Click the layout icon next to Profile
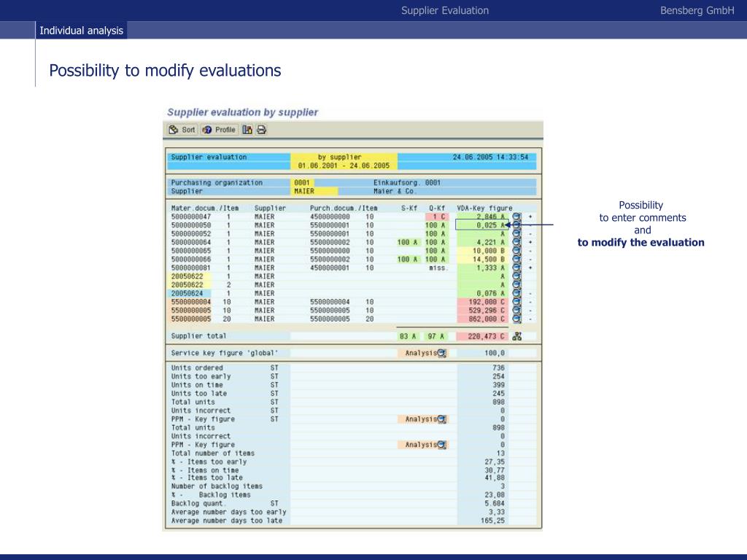Image resolution: width=747 pixels, height=560 pixels. pos(247,130)
